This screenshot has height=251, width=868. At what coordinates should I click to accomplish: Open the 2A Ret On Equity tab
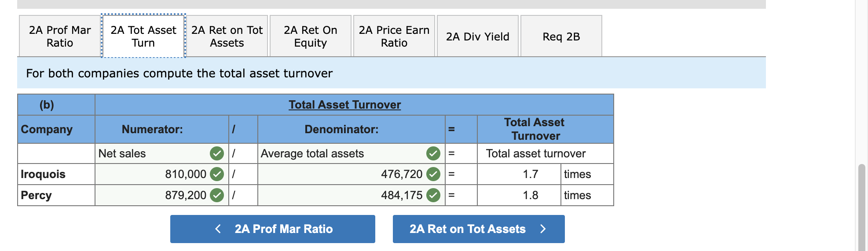coord(311,36)
